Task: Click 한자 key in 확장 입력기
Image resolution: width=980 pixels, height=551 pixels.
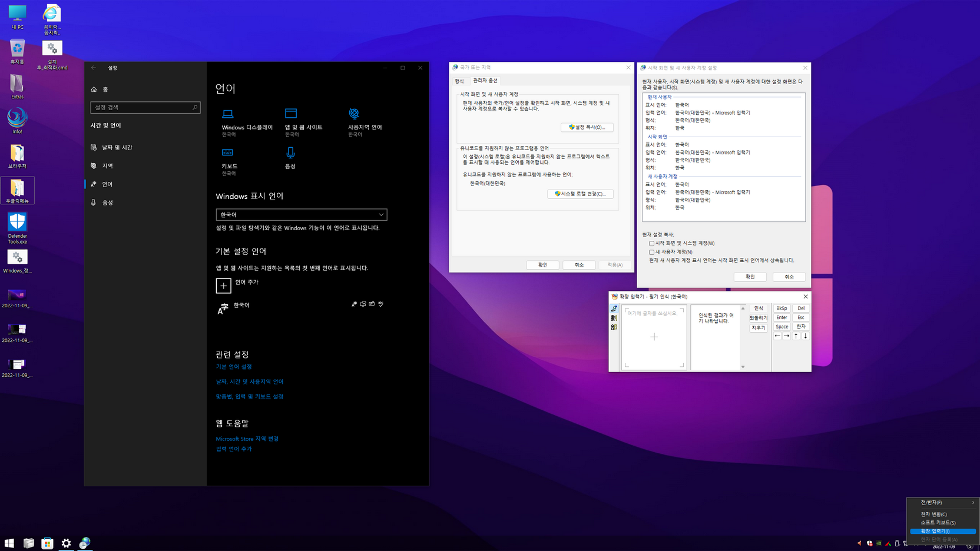Action: (801, 327)
